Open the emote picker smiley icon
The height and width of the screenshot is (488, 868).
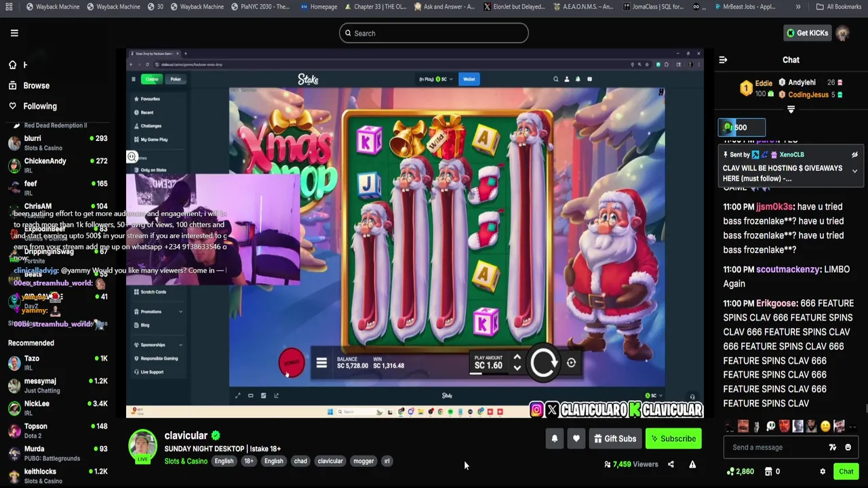click(x=848, y=447)
